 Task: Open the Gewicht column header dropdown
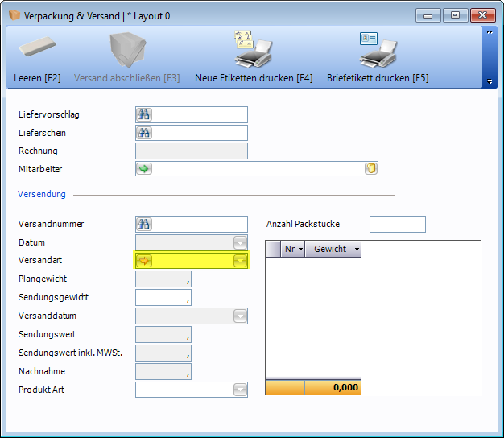point(356,250)
